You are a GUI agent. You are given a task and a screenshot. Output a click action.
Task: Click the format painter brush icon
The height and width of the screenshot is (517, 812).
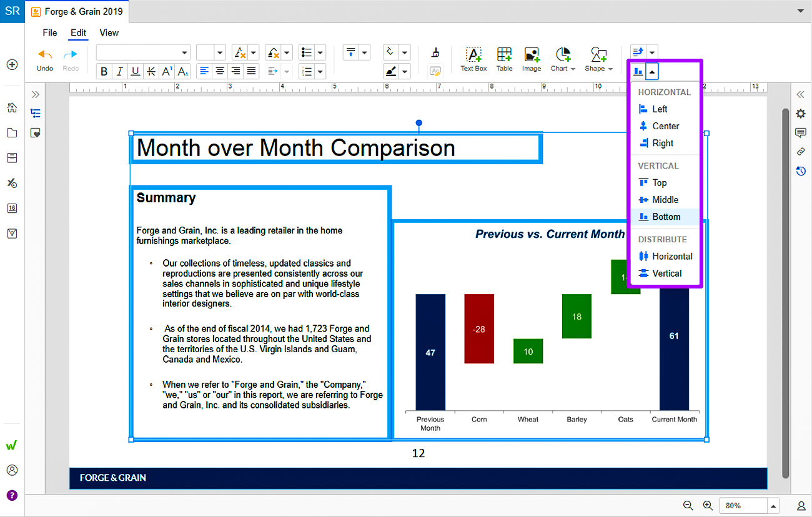coord(435,53)
